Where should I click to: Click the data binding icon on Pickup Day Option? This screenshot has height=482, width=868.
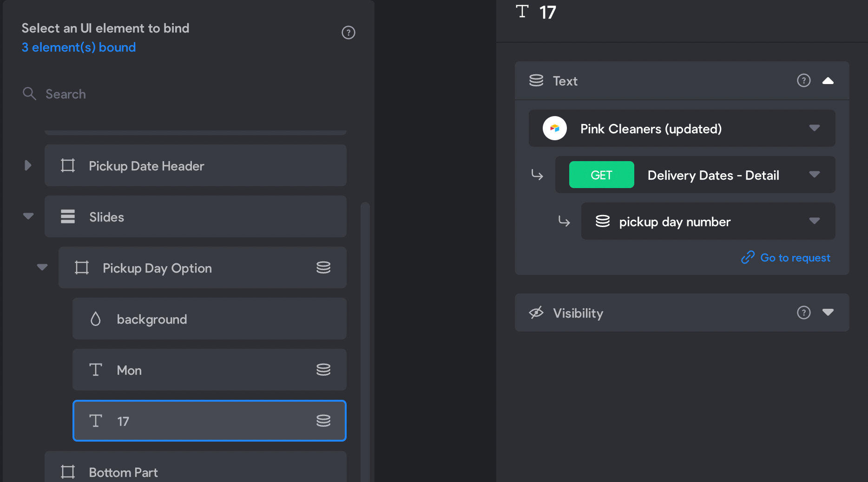click(323, 267)
